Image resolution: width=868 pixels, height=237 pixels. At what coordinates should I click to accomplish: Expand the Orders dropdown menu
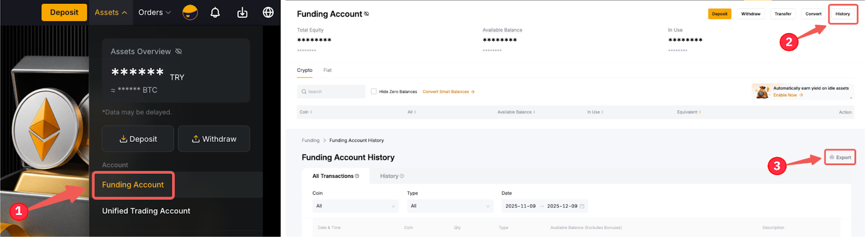tap(155, 13)
